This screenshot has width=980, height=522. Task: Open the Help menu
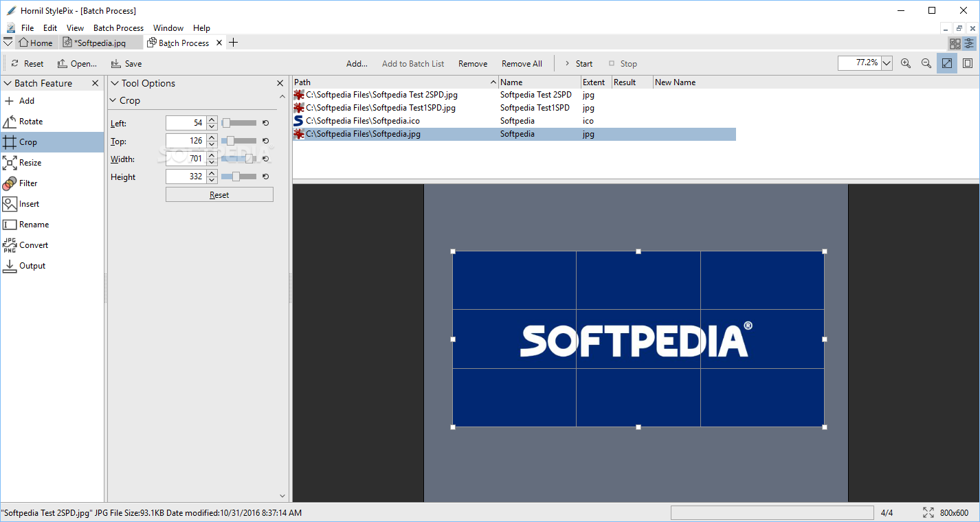[201, 28]
